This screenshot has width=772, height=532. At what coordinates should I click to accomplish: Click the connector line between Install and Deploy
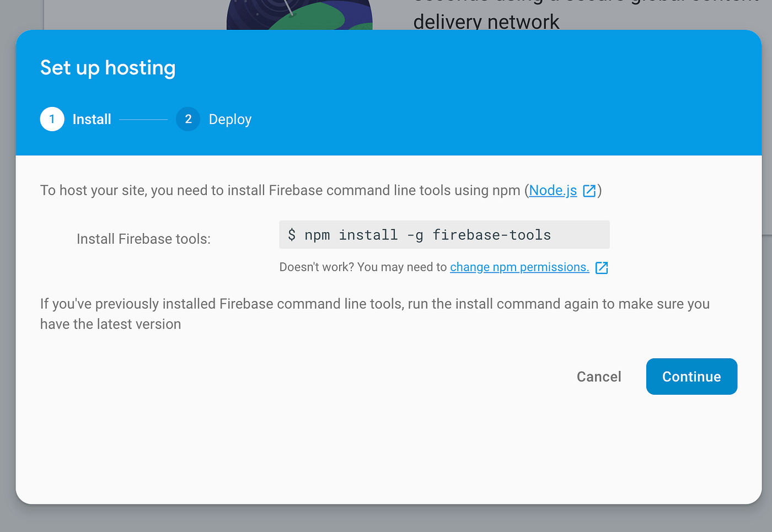point(143,119)
